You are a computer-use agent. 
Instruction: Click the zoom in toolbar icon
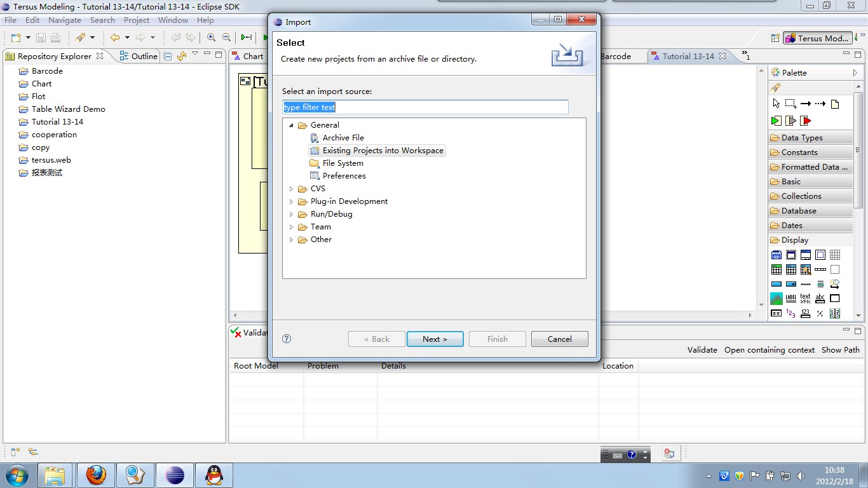pyautogui.click(x=211, y=38)
